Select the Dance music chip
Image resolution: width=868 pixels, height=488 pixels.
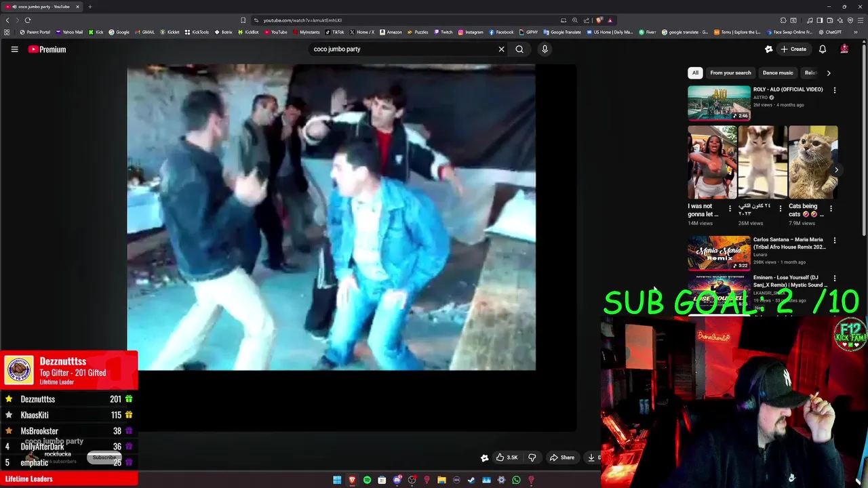click(x=778, y=73)
